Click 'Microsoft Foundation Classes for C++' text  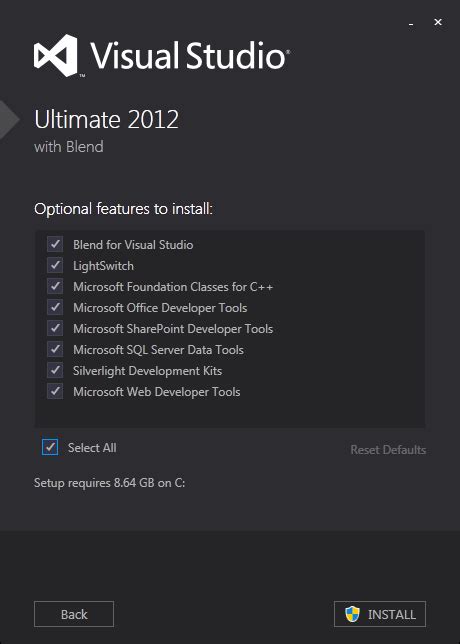click(173, 287)
